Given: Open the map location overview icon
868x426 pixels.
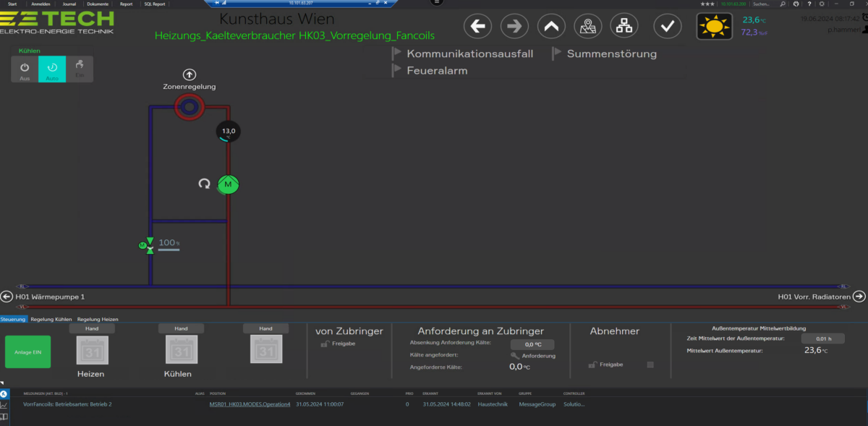Looking at the screenshot, I should tap(587, 27).
